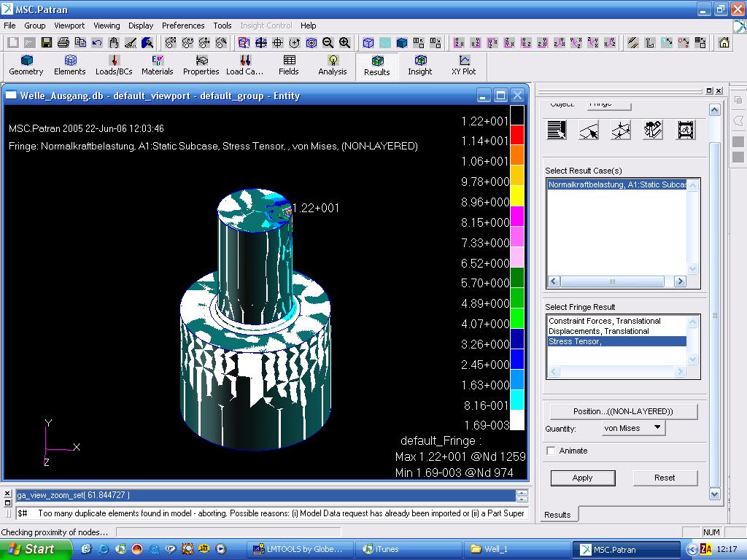Open the Group menu
The height and width of the screenshot is (560, 747).
35,26
